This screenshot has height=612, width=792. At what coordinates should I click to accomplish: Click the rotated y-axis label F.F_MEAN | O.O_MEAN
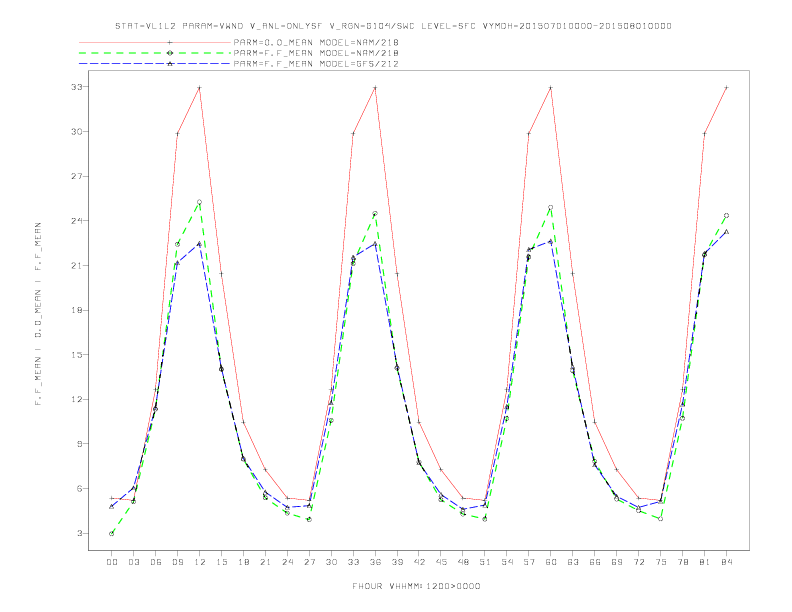38,314
